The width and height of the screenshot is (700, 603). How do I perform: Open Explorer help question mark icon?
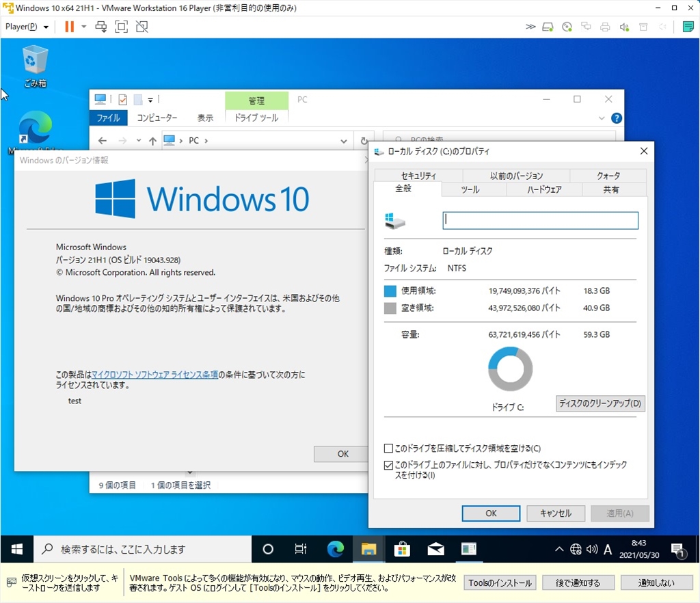[617, 118]
